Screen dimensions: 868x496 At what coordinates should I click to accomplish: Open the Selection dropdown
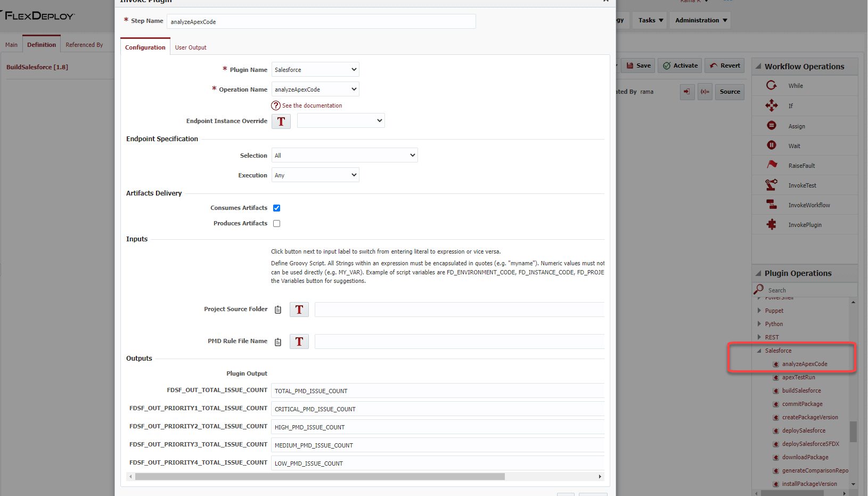click(345, 155)
